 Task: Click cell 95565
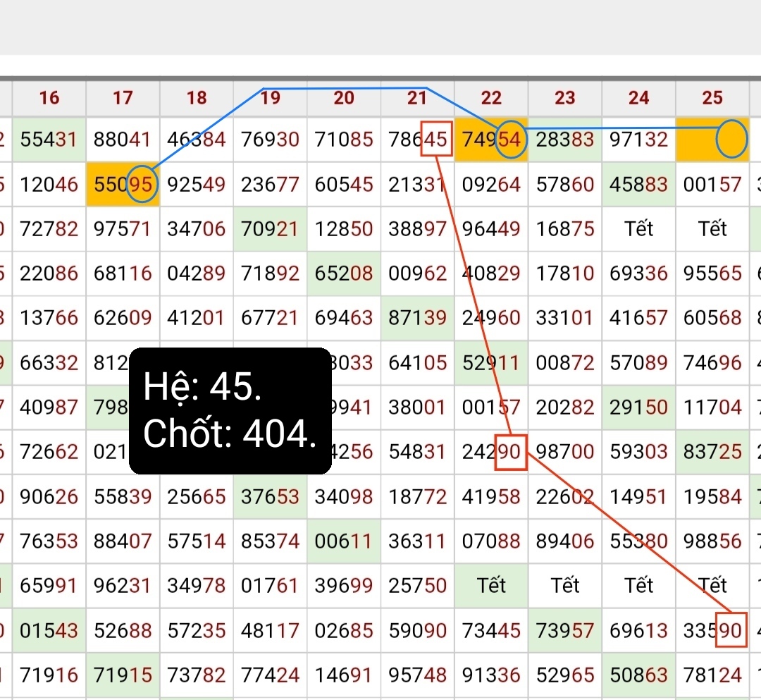point(712,274)
